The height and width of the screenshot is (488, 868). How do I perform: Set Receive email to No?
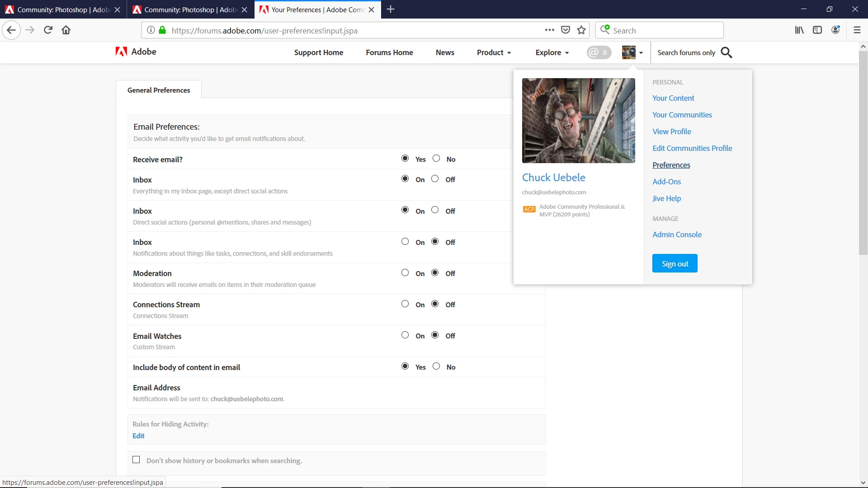[x=436, y=159]
